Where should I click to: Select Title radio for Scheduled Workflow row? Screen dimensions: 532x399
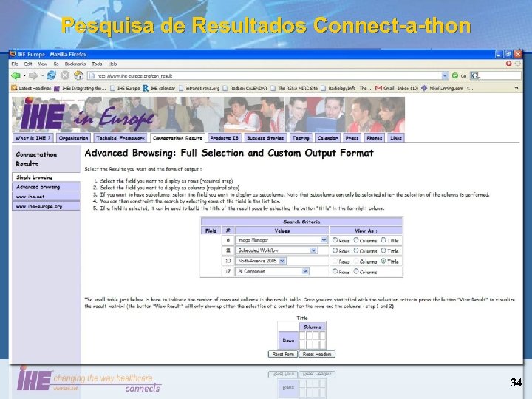pyautogui.click(x=383, y=250)
